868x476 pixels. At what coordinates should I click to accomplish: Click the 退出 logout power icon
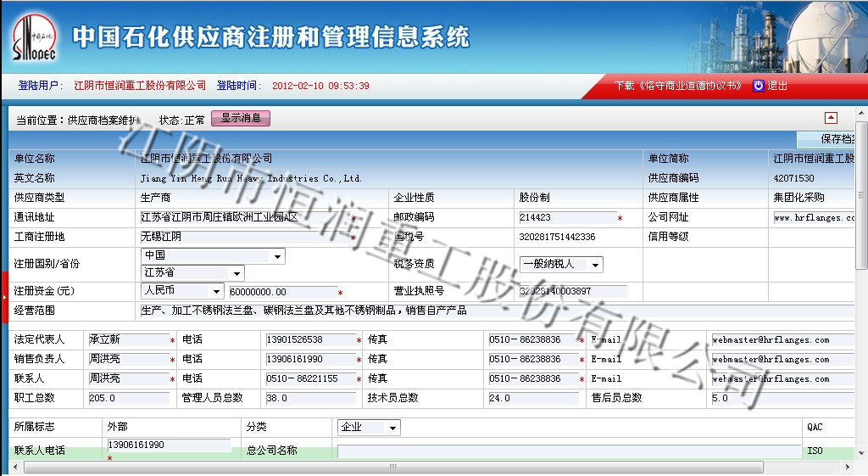click(x=758, y=86)
